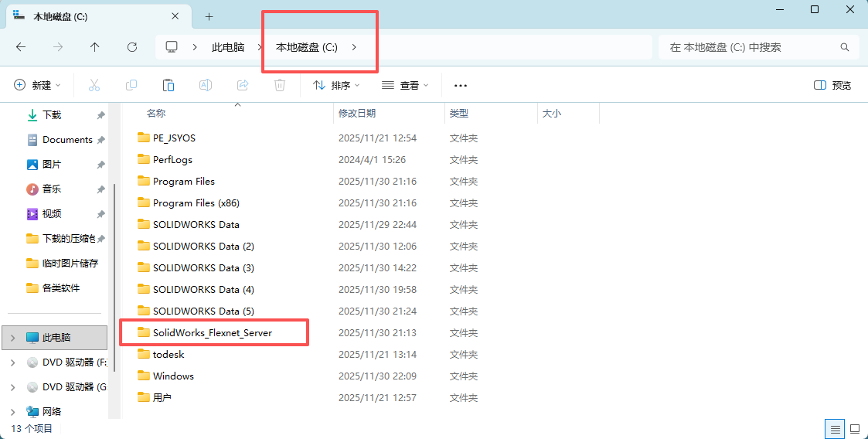Open 视频 in the sidebar
The height and width of the screenshot is (439, 868).
[52, 213]
